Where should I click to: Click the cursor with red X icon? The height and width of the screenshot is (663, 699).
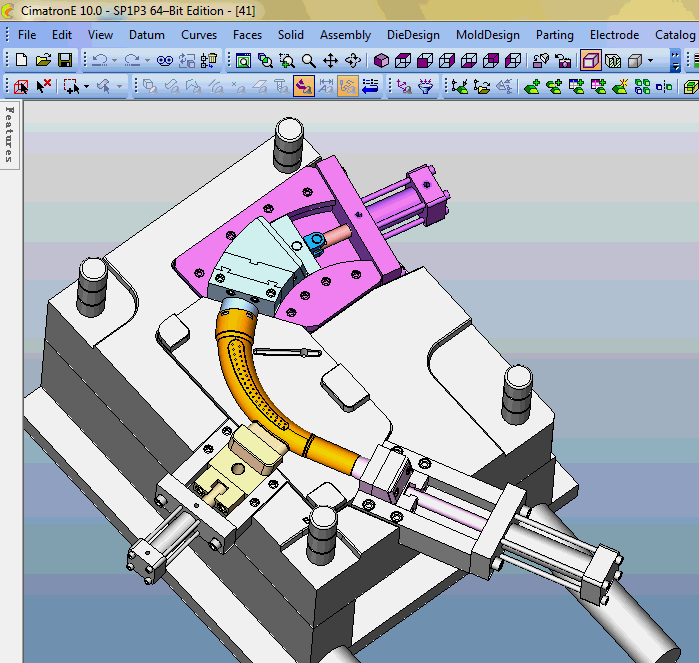tap(44, 87)
